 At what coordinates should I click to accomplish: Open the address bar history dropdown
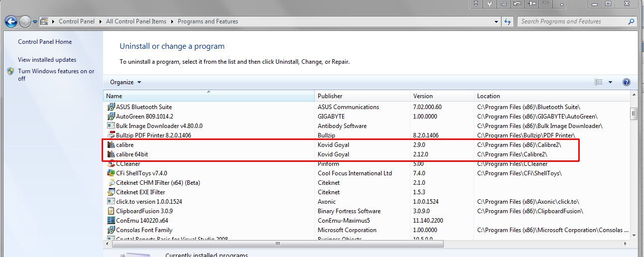pyautogui.click(x=497, y=21)
